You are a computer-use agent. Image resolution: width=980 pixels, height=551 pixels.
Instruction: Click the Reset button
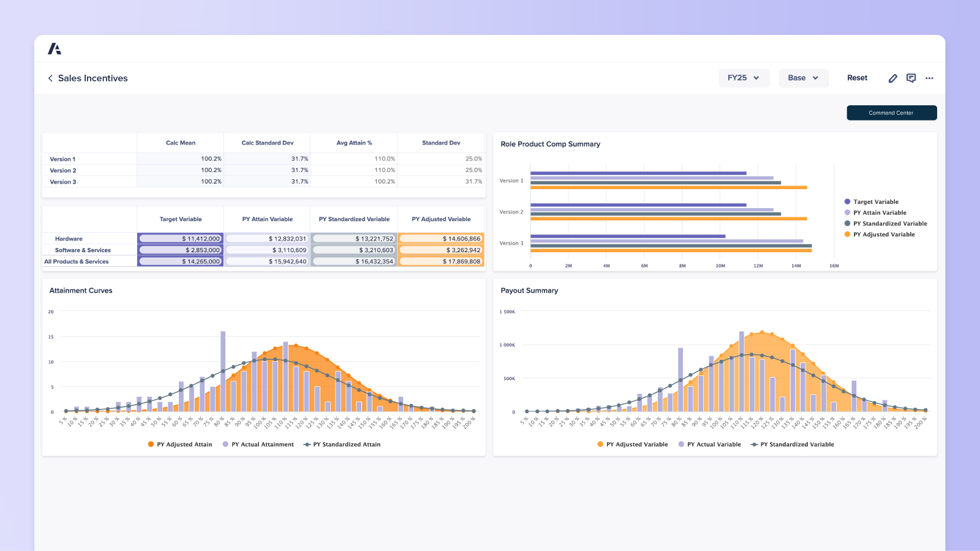[x=857, y=78]
